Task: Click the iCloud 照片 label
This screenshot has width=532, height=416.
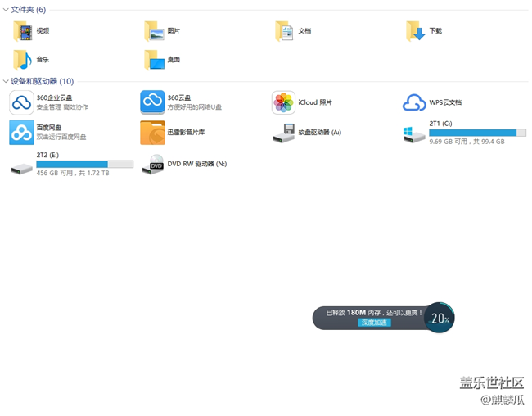Action: pos(315,102)
